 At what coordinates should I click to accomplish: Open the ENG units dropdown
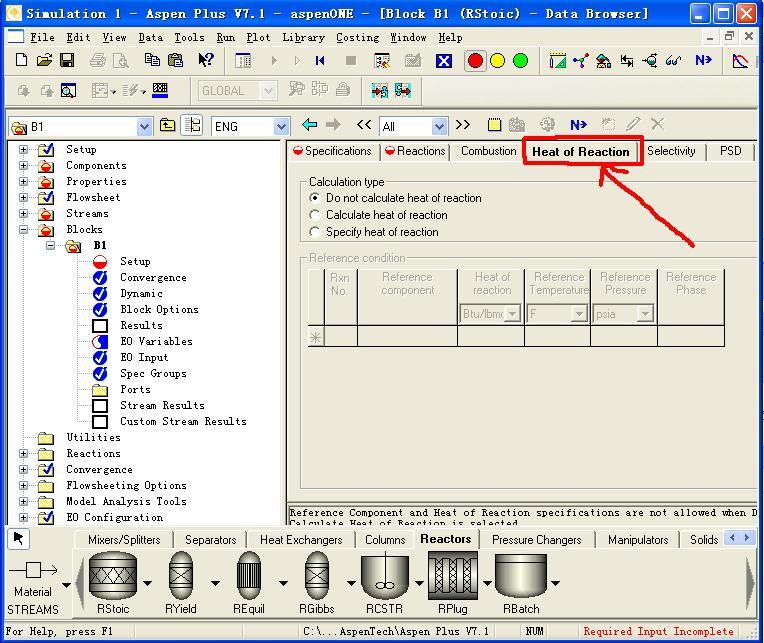point(281,127)
